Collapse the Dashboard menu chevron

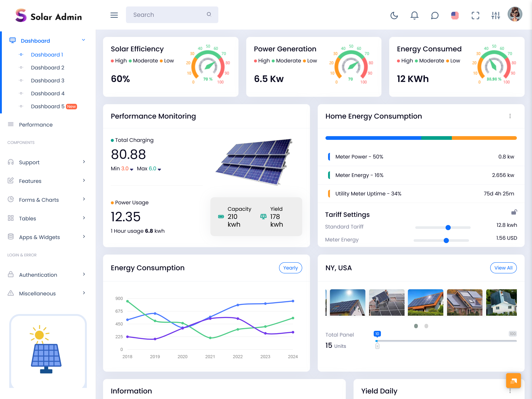click(83, 40)
